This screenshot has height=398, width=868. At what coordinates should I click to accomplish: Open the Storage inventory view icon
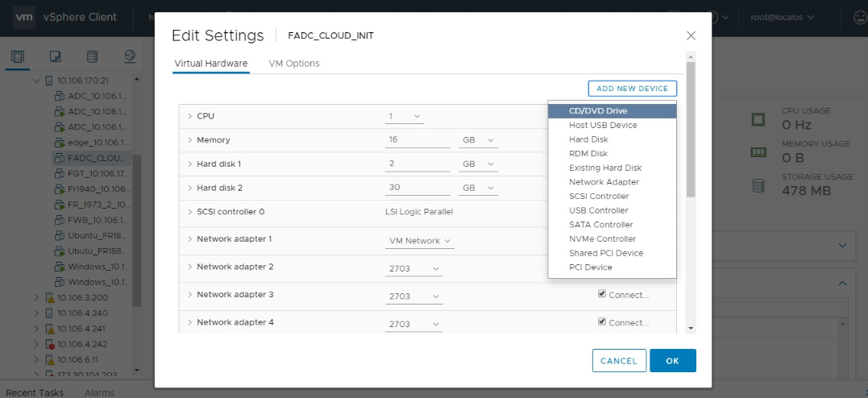pyautogui.click(x=92, y=56)
